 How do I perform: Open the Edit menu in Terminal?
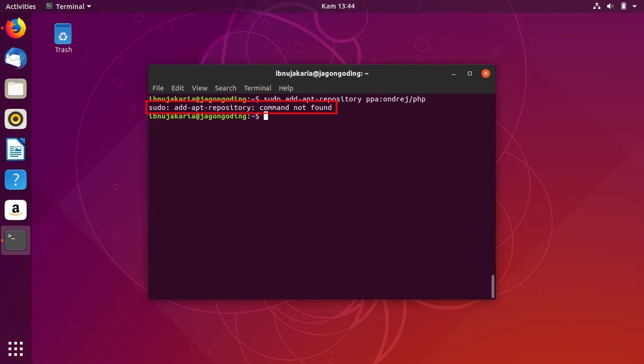[178, 88]
